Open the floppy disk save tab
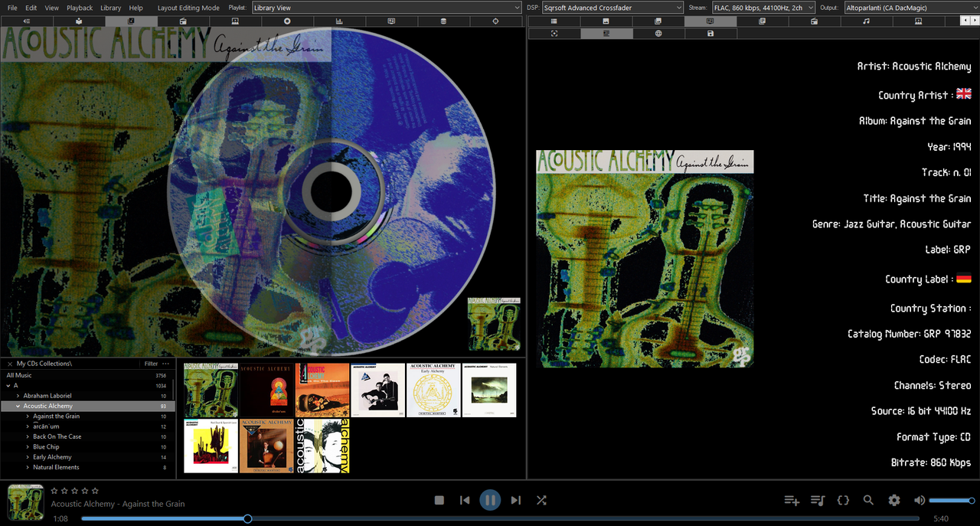This screenshot has width=980, height=526. 710,34
